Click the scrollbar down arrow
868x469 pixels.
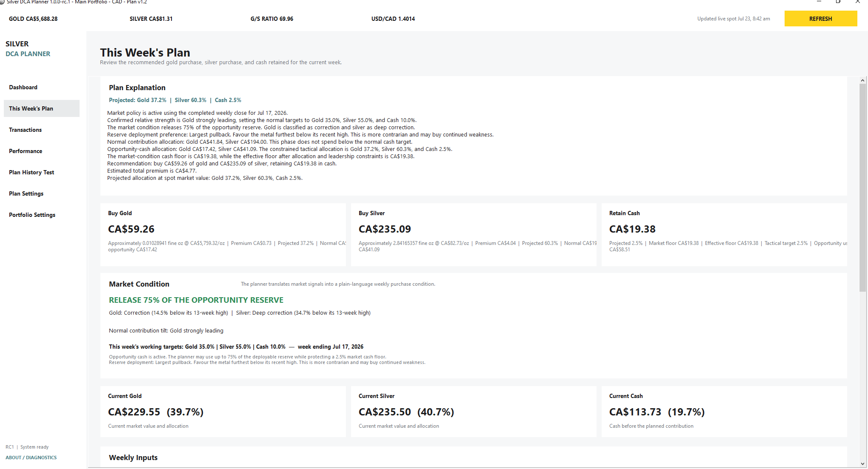click(862, 464)
